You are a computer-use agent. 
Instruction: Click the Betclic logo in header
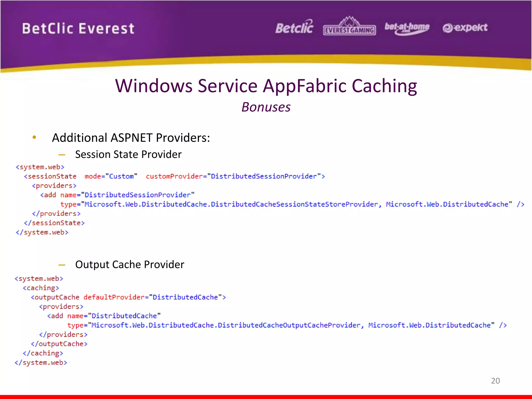[295, 27]
